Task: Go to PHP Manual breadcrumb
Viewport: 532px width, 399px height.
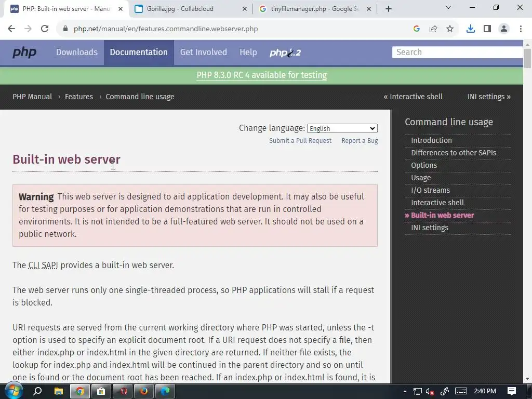Action: pyautogui.click(x=32, y=97)
